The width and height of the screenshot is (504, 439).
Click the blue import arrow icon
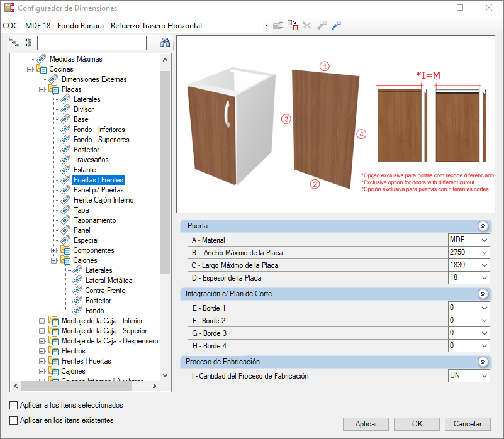pos(336,25)
